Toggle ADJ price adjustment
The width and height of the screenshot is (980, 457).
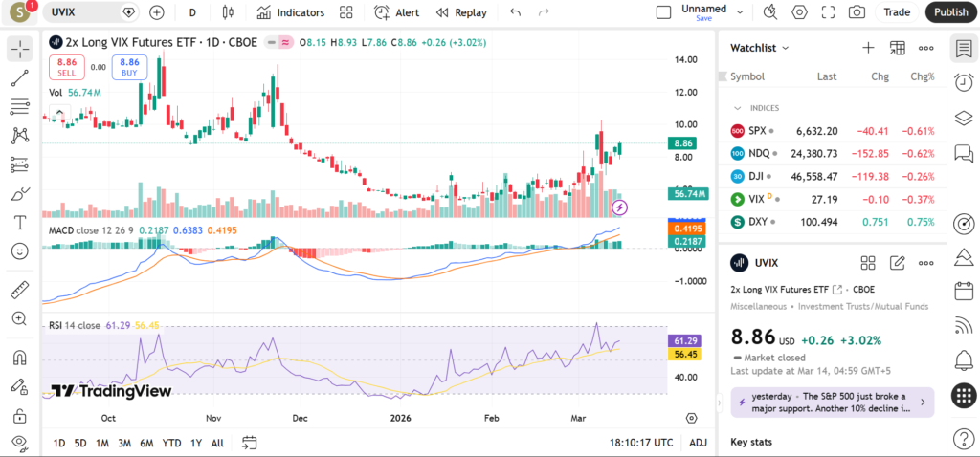699,443
